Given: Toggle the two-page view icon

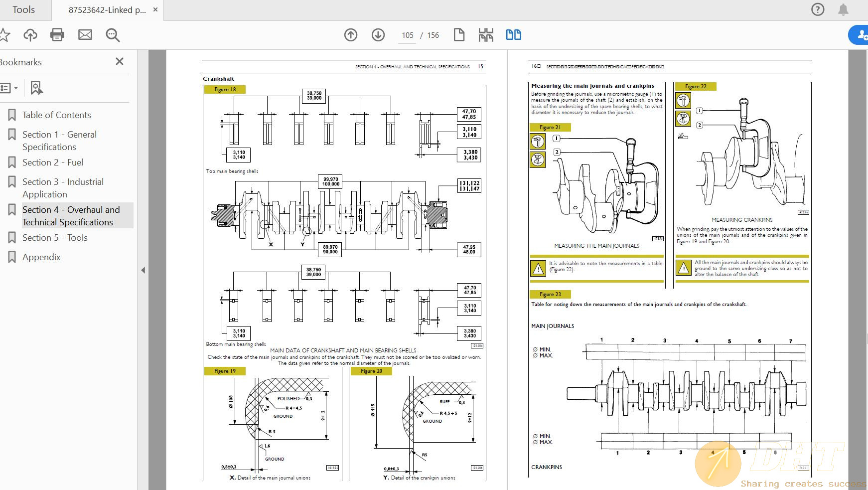Looking at the screenshot, I should (513, 35).
